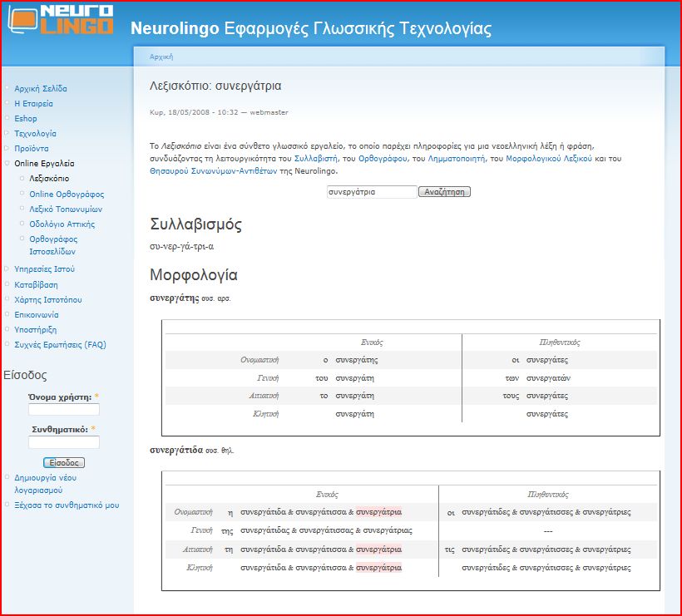This screenshot has width=682, height=616.
Task: Focus the Συνθηματικό password field
Action: tap(64, 442)
